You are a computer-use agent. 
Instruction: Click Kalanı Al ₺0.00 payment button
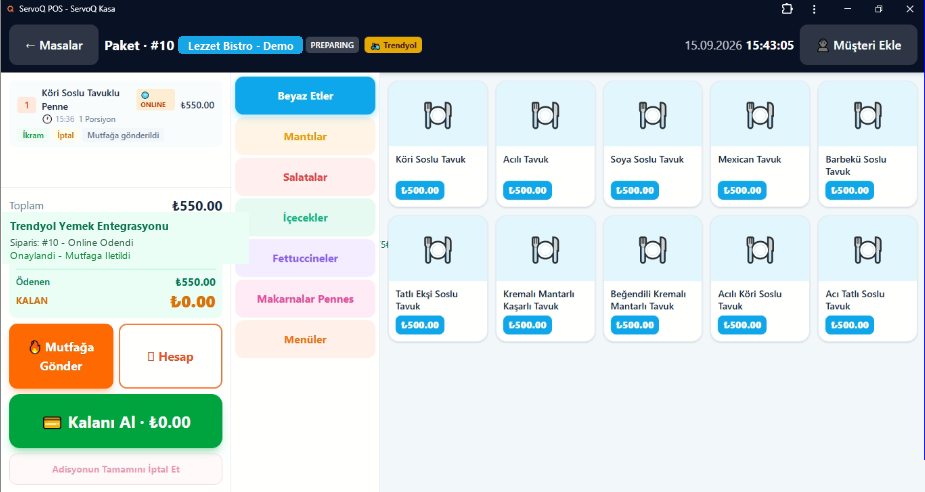[116, 422]
